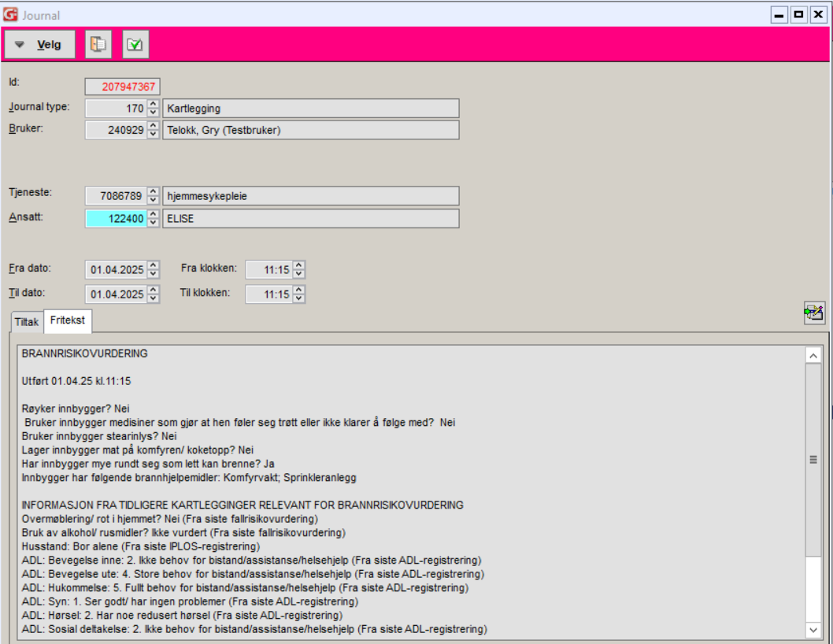Click the edit text pencil icon
The height and width of the screenshot is (644, 833).
click(813, 313)
